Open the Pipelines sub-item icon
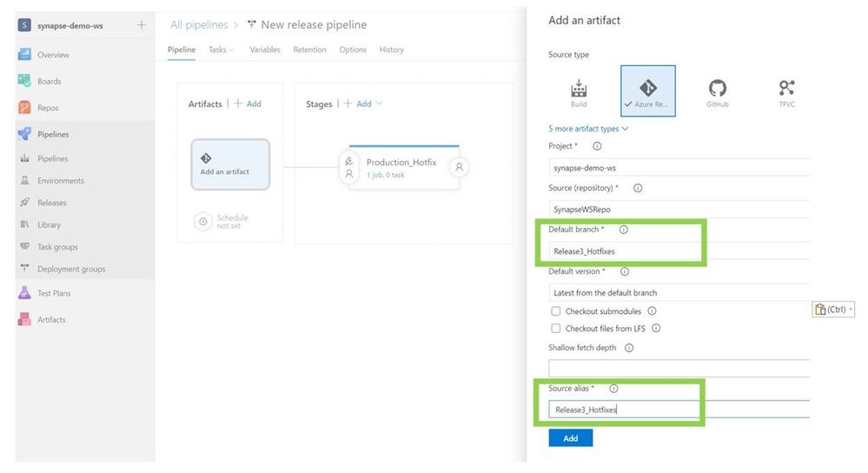This screenshot has height=473, width=868. tap(24, 158)
